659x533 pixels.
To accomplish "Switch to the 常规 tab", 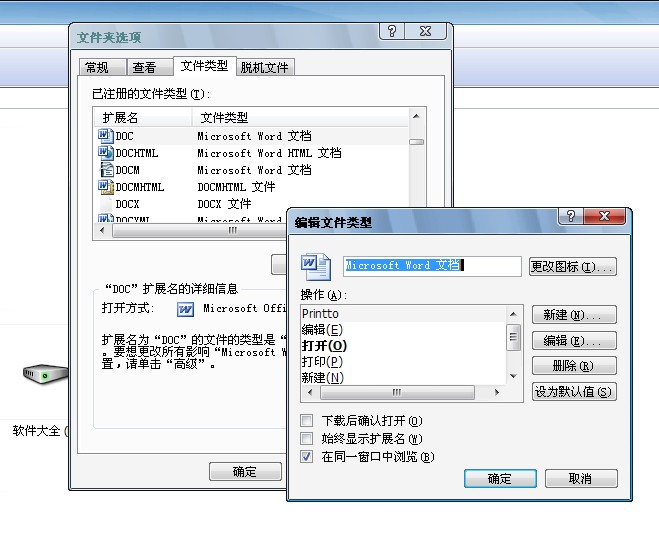I will (x=103, y=67).
